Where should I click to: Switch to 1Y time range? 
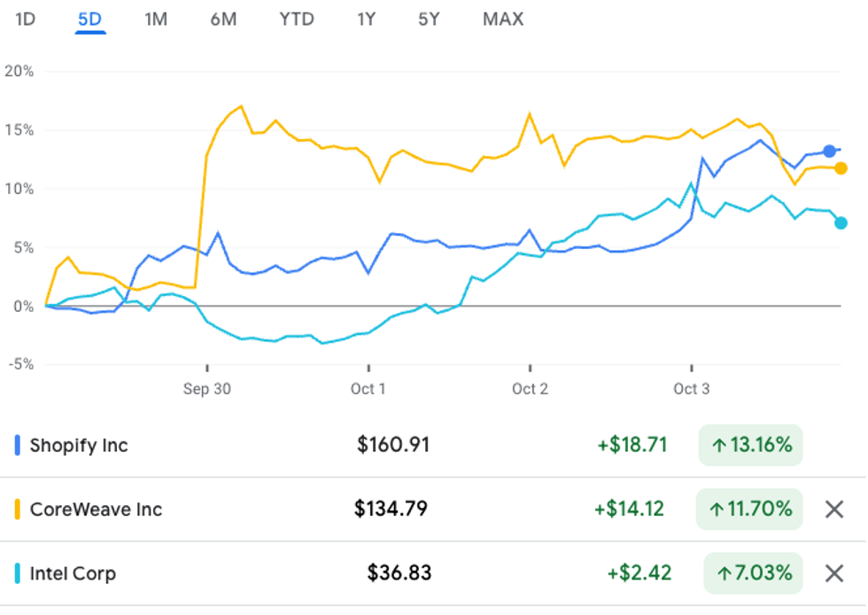click(x=366, y=19)
